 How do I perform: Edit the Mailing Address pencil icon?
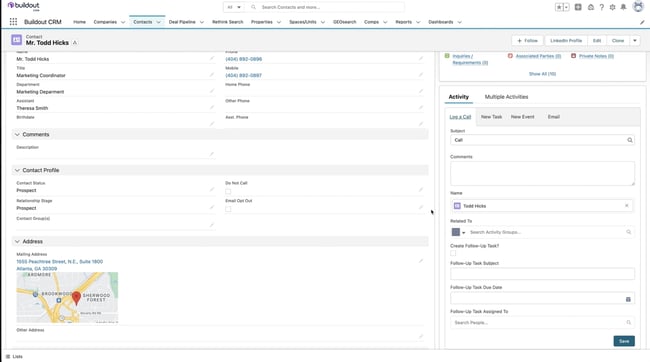[x=421, y=261]
